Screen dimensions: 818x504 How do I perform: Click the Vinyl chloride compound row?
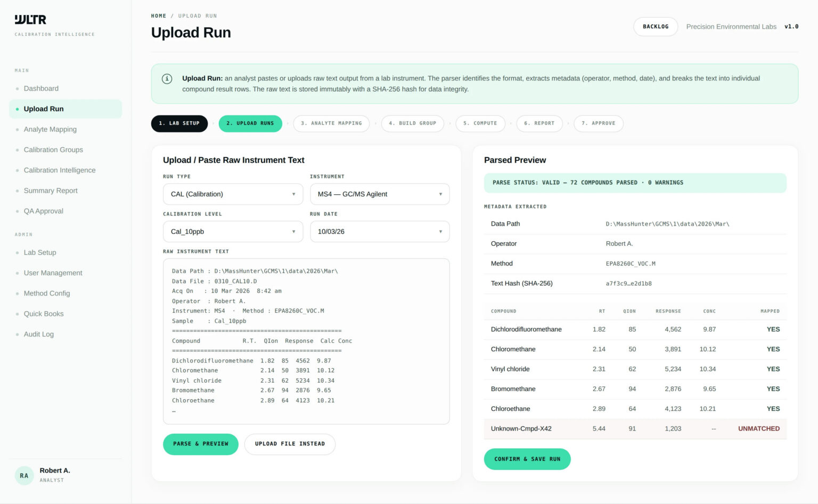click(x=635, y=369)
